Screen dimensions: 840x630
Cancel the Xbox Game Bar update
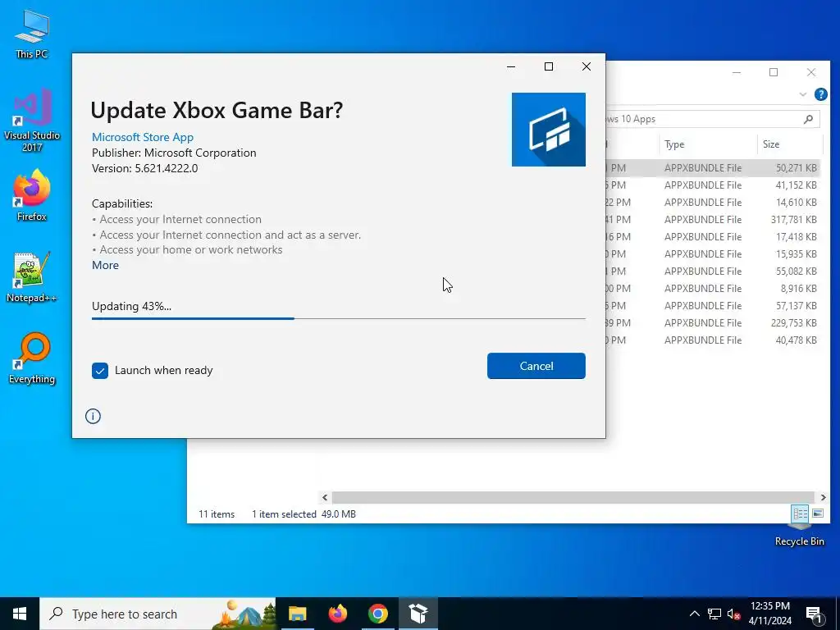click(536, 366)
